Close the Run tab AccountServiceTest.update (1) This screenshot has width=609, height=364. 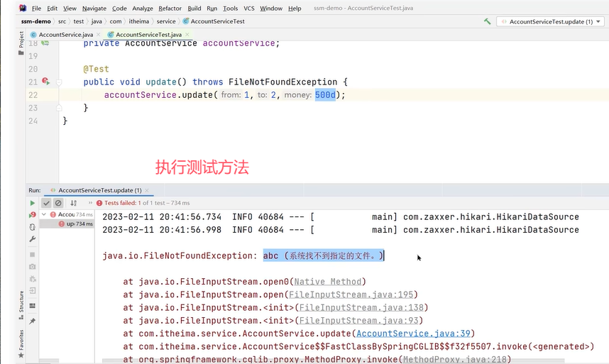pyautogui.click(x=147, y=190)
